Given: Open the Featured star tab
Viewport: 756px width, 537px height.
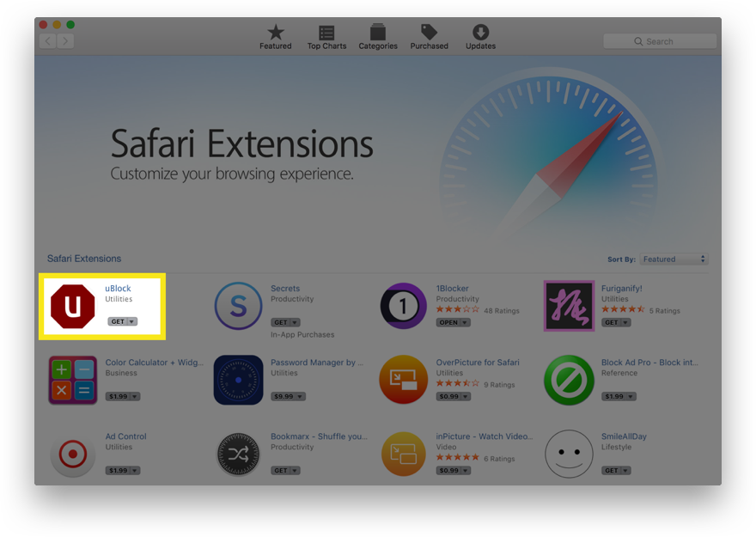Looking at the screenshot, I should pyautogui.click(x=275, y=37).
